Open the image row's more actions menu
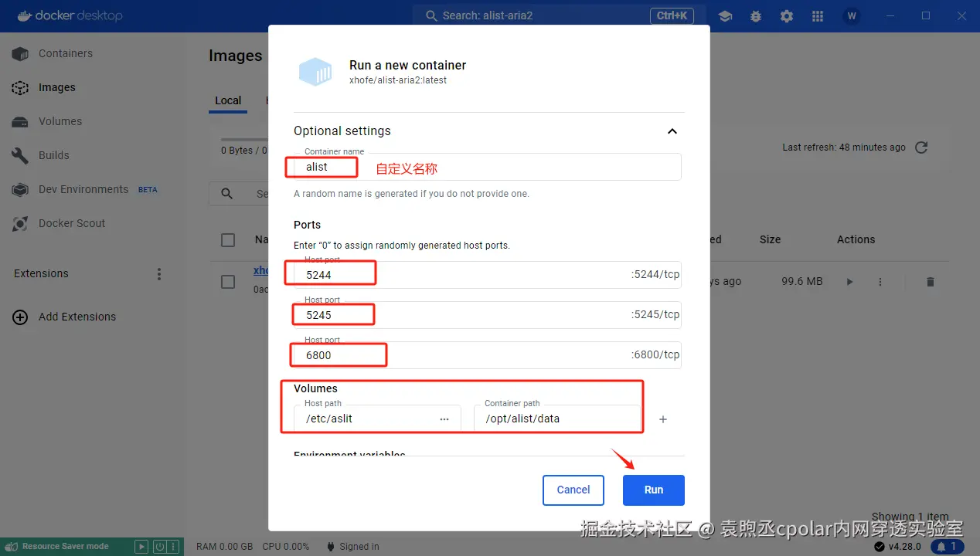980x556 pixels. pos(880,282)
